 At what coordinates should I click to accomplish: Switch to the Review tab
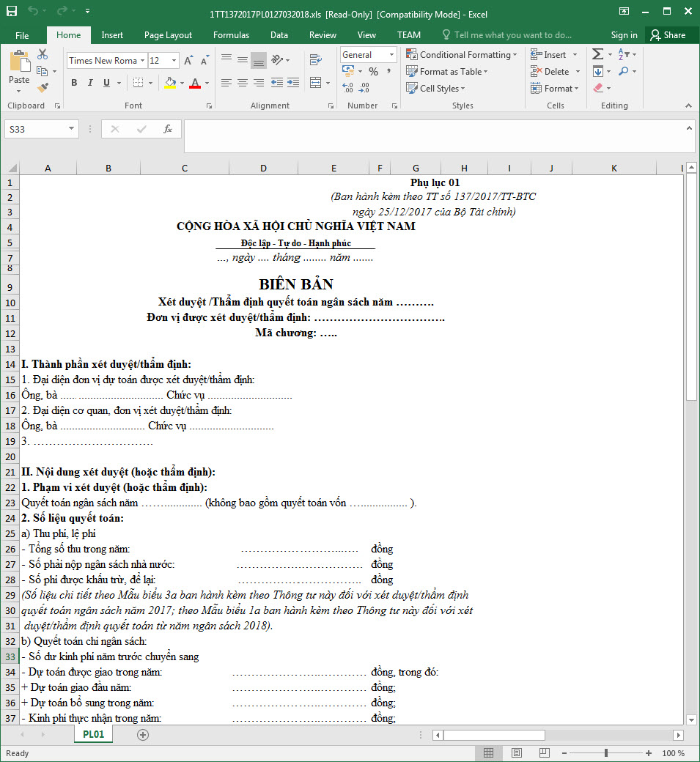coord(323,35)
